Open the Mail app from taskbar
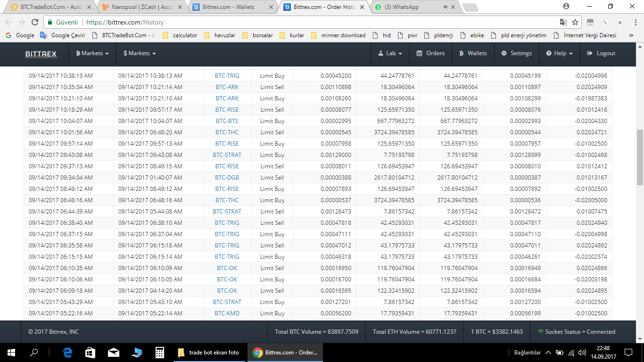Viewport: 644px width, 362px height. coord(113,352)
